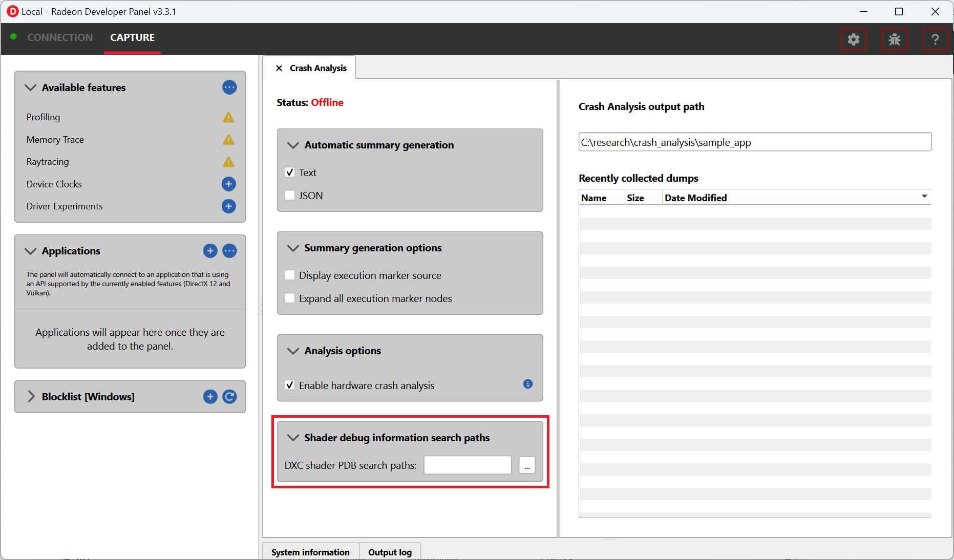Click the Crash Analysis output path field
The height and width of the screenshot is (560, 954).
coord(754,142)
